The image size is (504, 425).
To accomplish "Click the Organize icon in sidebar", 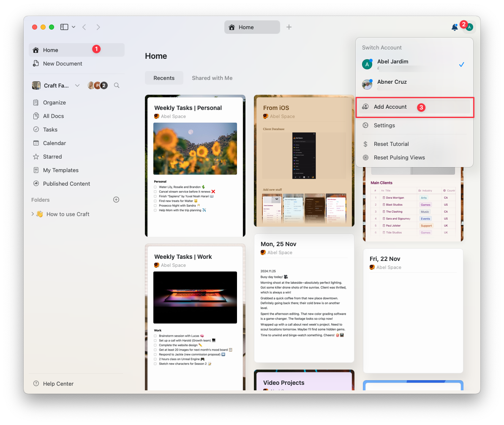I will [36, 103].
